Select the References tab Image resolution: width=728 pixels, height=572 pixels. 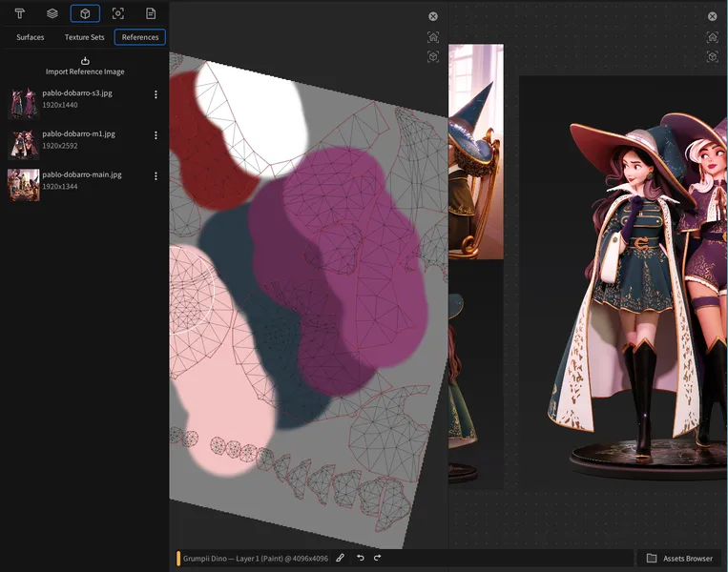[x=139, y=37]
